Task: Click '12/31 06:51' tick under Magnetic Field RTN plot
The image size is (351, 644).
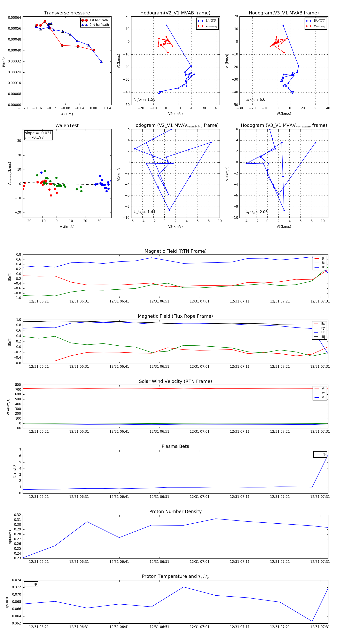Action: point(159,302)
